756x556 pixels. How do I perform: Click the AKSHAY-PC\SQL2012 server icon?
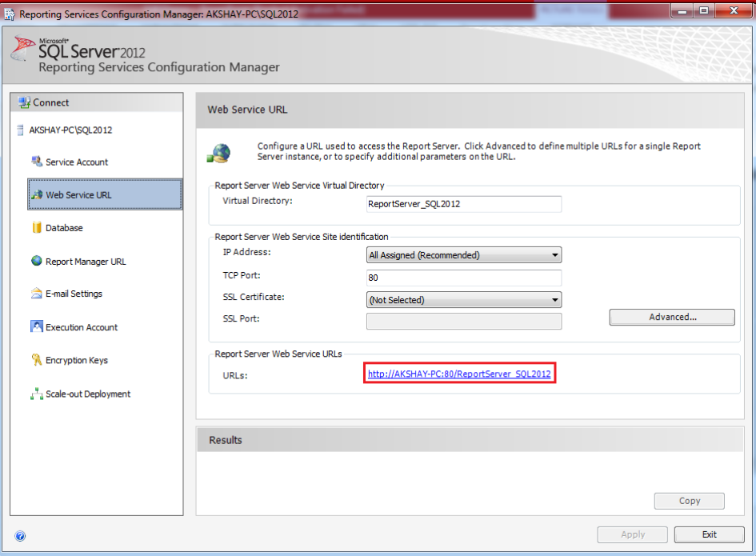[x=20, y=130]
